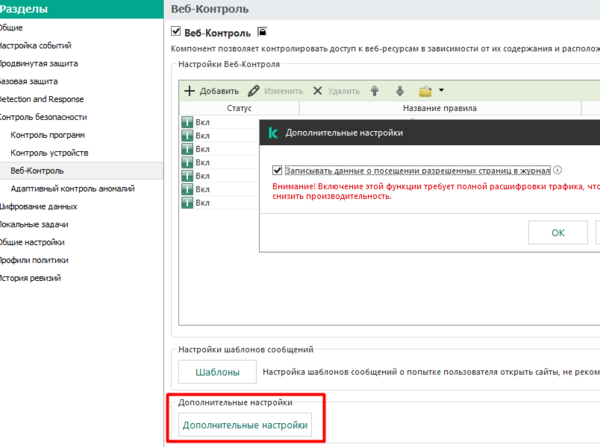The width and height of the screenshot is (600, 447).
Task: Click the Добавить (Add) plus icon
Action: tap(189, 91)
